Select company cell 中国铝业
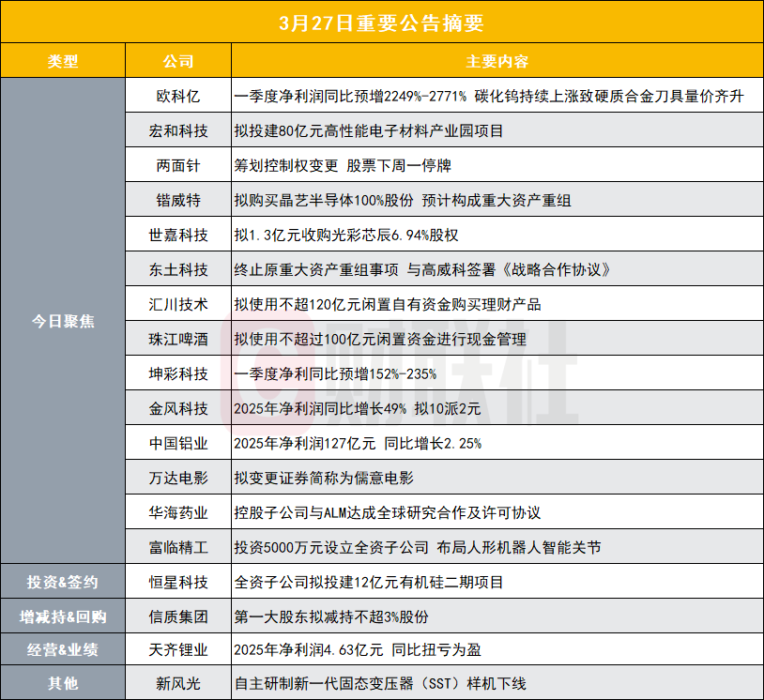The image size is (764, 700). pos(178,443)
